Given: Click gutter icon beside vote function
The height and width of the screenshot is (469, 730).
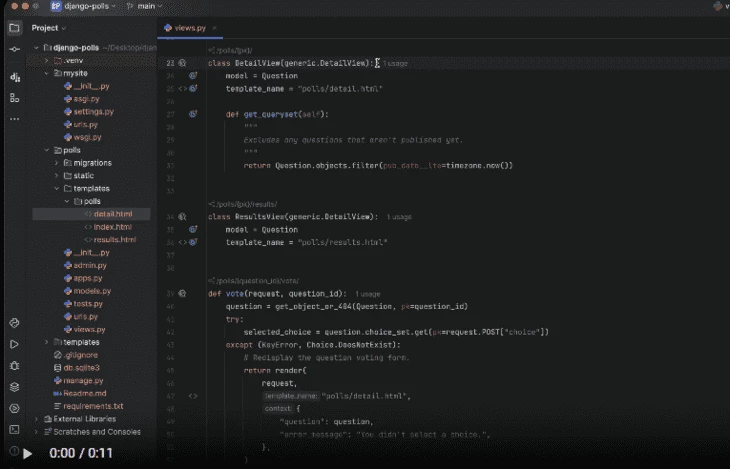Looking at the screenshot, I should pyautogui.click(x=182, y=293).
